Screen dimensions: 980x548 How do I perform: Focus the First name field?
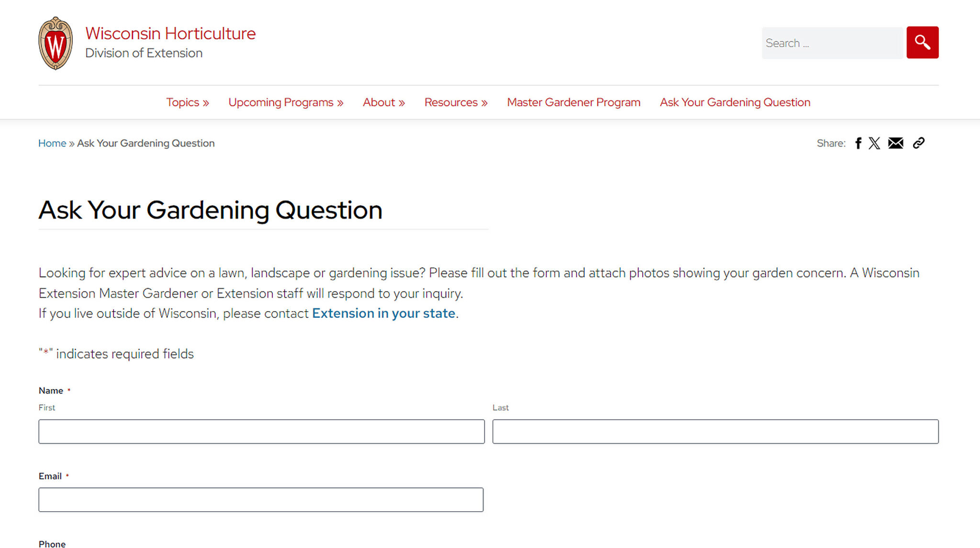click(x=261, y=432)
